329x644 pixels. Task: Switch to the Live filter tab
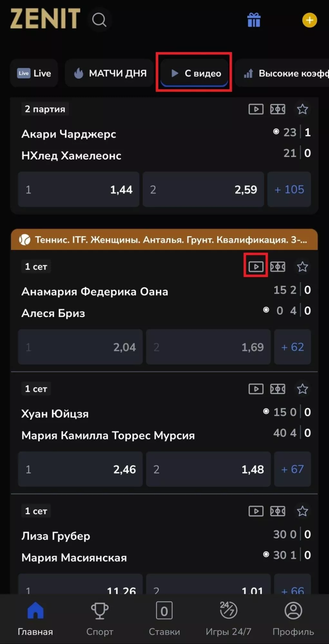tap(34, 73)
